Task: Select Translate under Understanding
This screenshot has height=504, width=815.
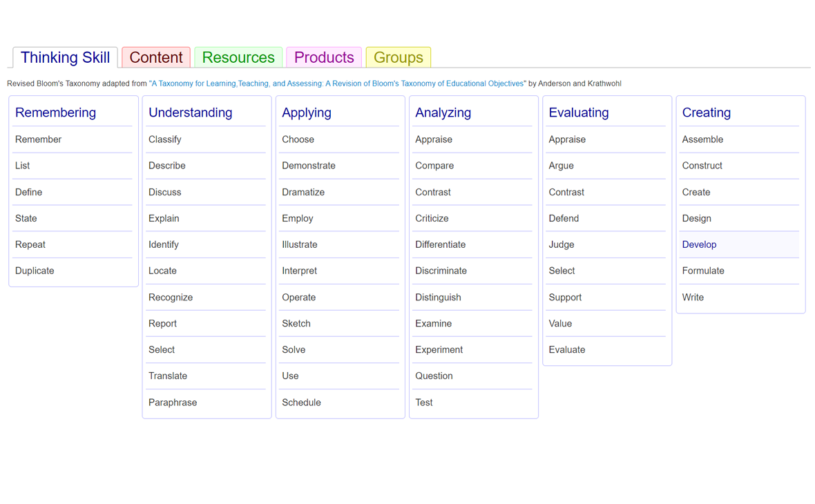Action: point(168,376)
